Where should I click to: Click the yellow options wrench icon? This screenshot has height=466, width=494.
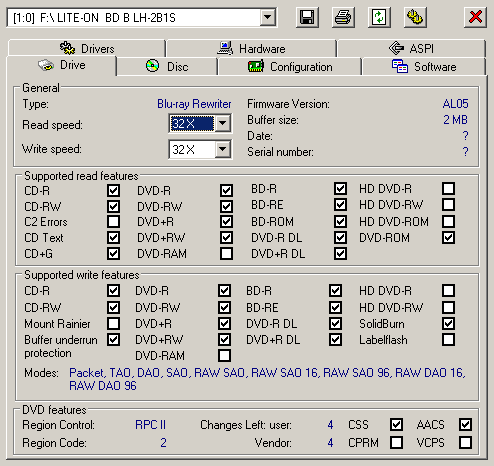415,17
